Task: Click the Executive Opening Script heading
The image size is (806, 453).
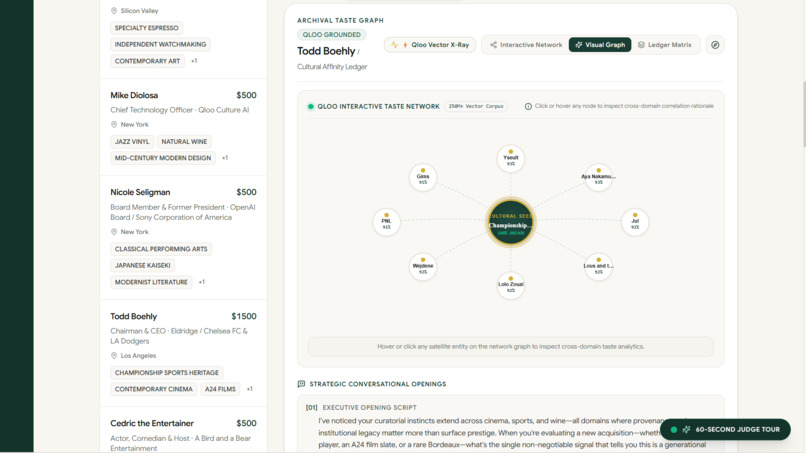Action: [370, 407]
